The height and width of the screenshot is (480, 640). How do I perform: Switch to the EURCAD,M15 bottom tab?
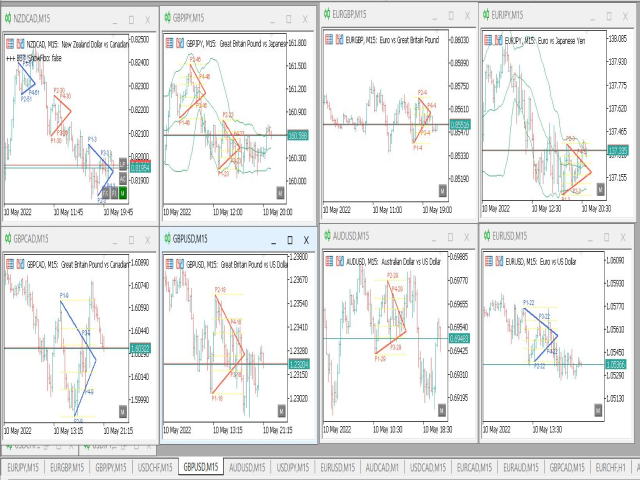tap(474, 467)
